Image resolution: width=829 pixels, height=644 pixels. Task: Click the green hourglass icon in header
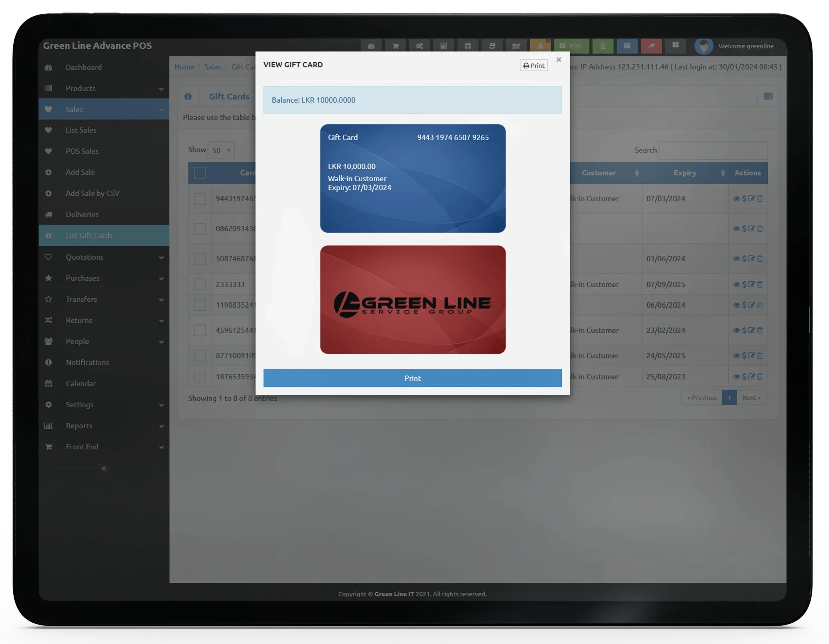click(x=603, y=46)
